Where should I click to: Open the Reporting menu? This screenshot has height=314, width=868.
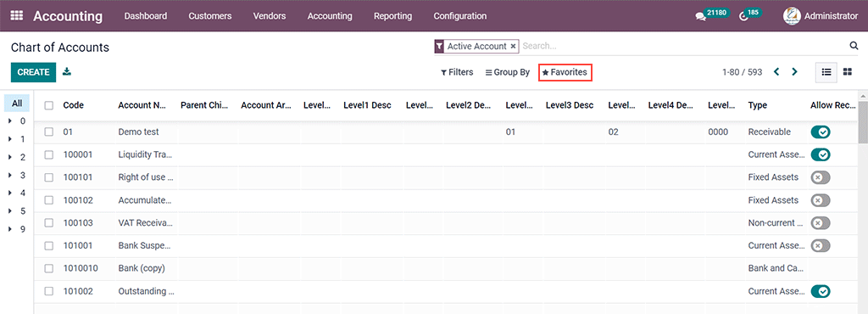tap(392, 16)
